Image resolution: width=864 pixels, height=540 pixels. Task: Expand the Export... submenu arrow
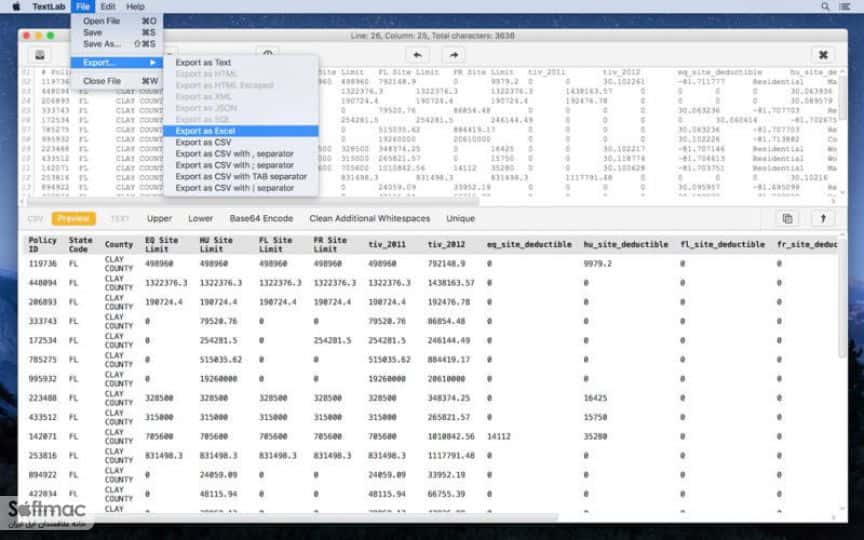pyautogui.click(x=153, y=63)
